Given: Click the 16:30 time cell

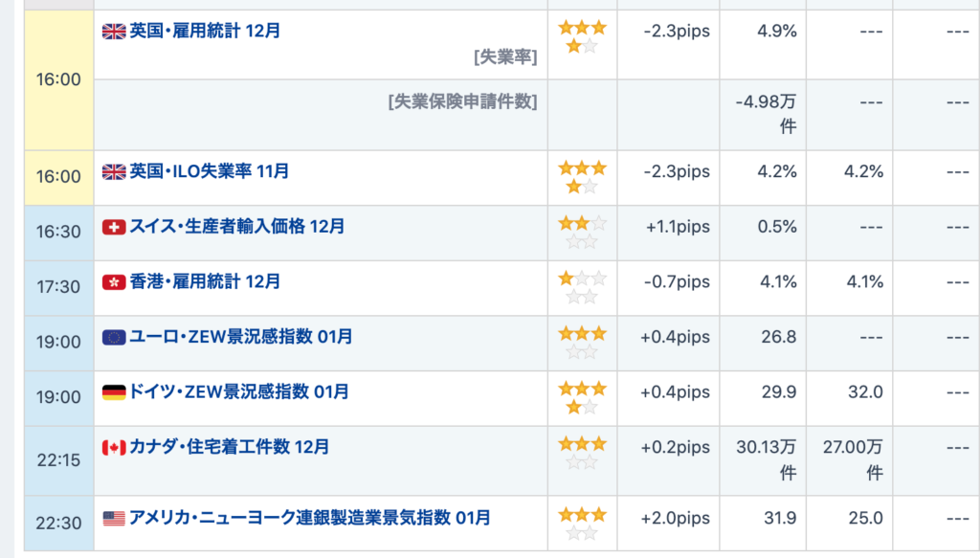Looking at the screenshot, I should [x=58, y=233].
